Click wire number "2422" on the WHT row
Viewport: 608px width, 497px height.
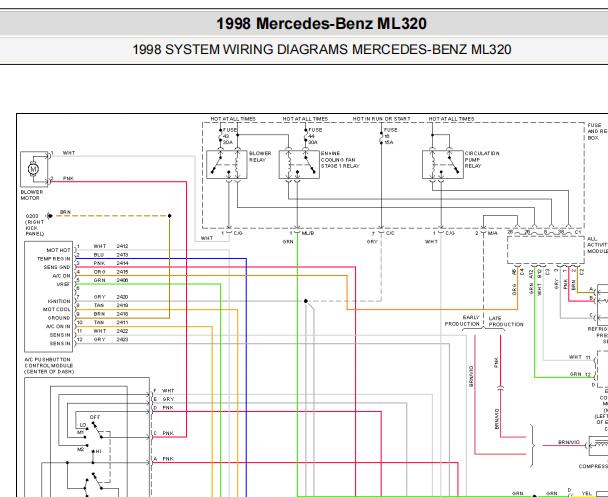122,331
